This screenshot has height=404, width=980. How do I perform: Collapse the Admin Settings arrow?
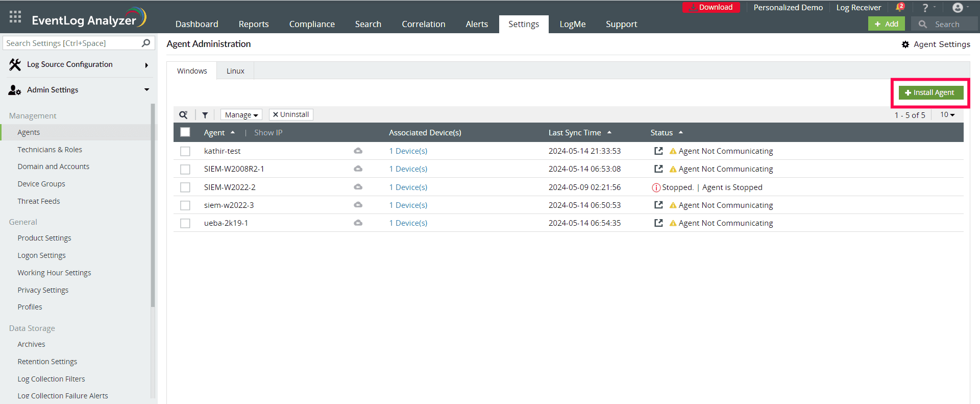[146, 90]
